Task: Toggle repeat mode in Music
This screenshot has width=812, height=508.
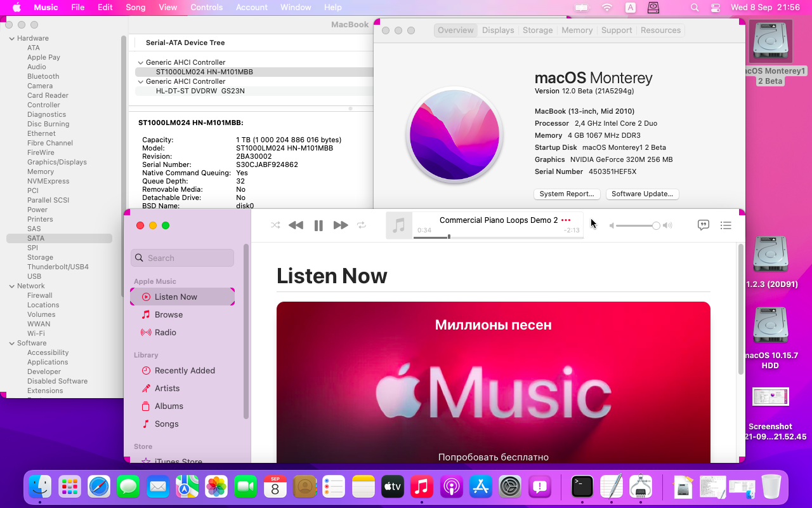Action: (362, 225)
